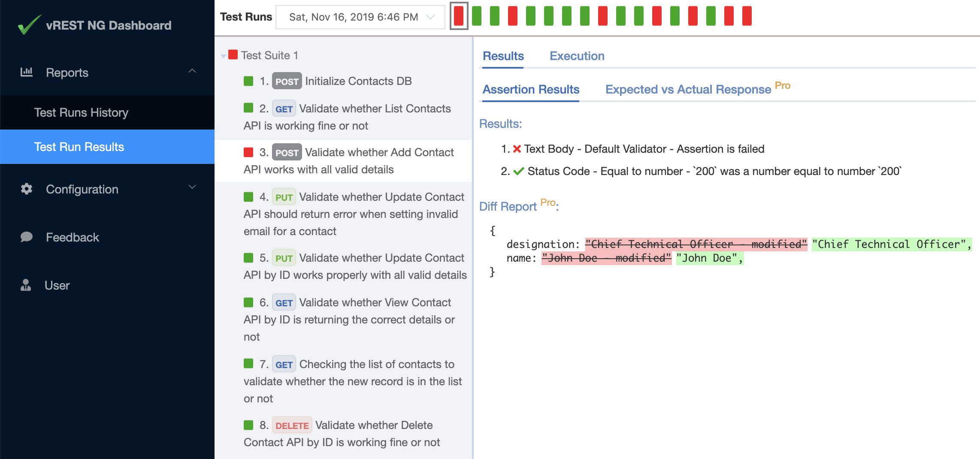Click the vREST NG green checkmark logo
Image resolution: width=980 pixels, height=459 pixels.
pyautogui.click(x=29, y=25)
